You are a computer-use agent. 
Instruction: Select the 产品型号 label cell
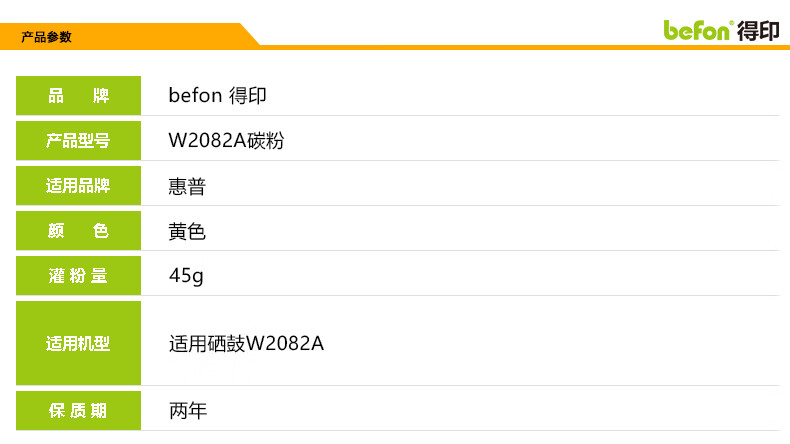(x=78, y=141)
